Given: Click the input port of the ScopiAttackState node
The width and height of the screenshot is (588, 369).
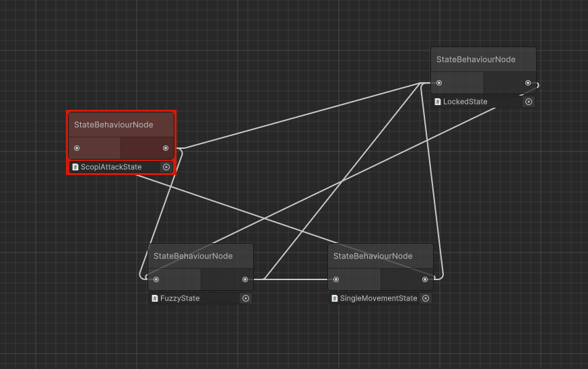Looking at the screenshot, I should [x=77, y=148].
